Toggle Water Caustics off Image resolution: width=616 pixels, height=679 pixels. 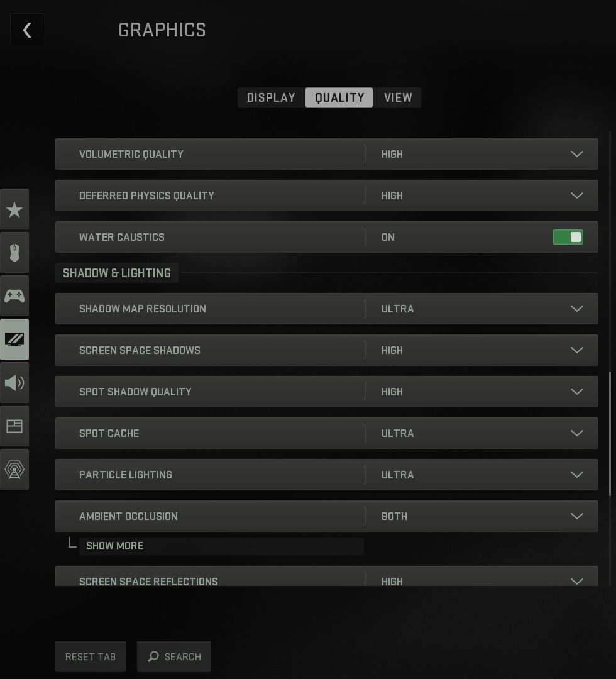coord(568,237)
